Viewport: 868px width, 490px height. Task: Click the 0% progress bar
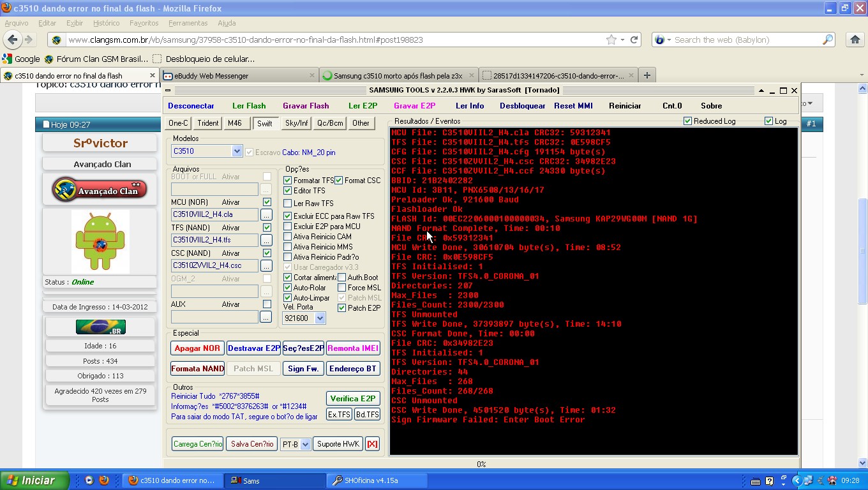(481, 464)
